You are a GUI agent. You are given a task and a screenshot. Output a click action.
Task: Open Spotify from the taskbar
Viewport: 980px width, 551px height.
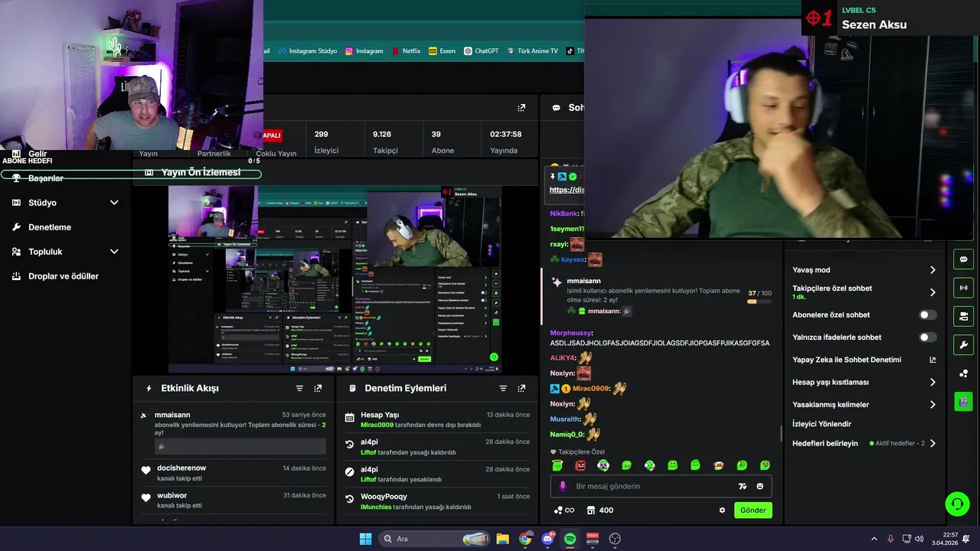[x=570, y=539]
